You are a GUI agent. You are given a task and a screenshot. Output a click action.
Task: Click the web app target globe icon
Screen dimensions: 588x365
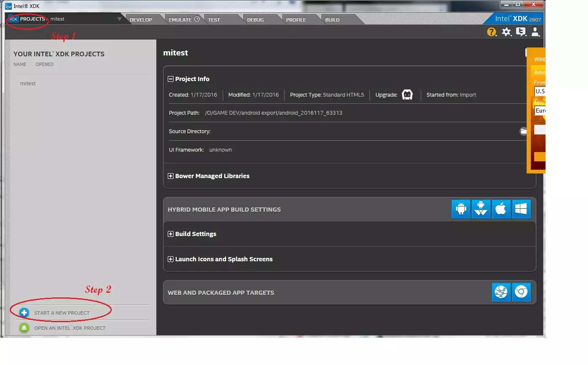[501, 292]
